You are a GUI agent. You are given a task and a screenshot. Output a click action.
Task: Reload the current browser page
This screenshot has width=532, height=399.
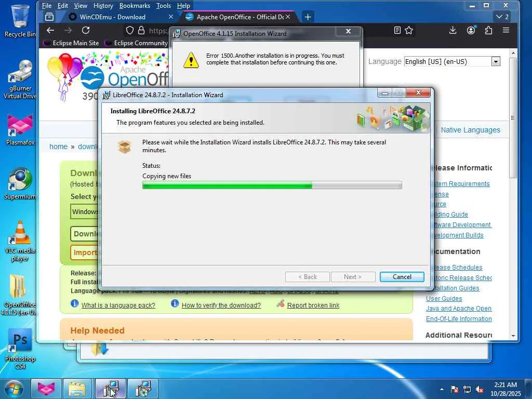tap(86, 30)
